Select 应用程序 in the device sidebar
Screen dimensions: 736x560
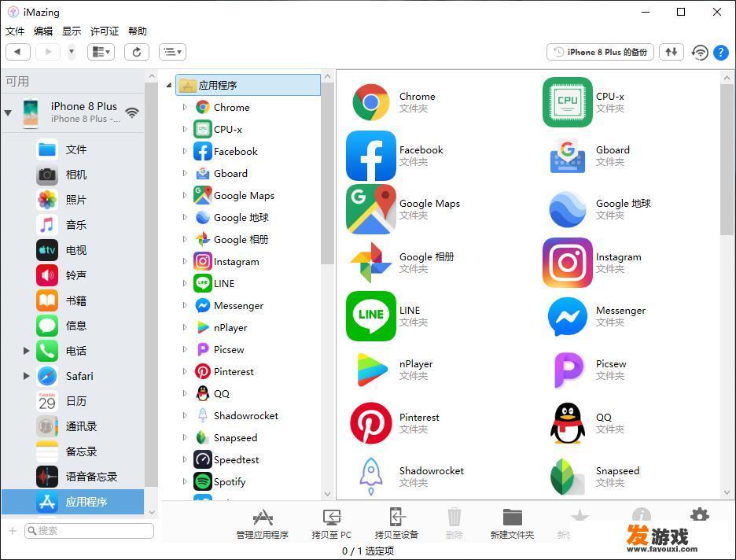point(73,502)
